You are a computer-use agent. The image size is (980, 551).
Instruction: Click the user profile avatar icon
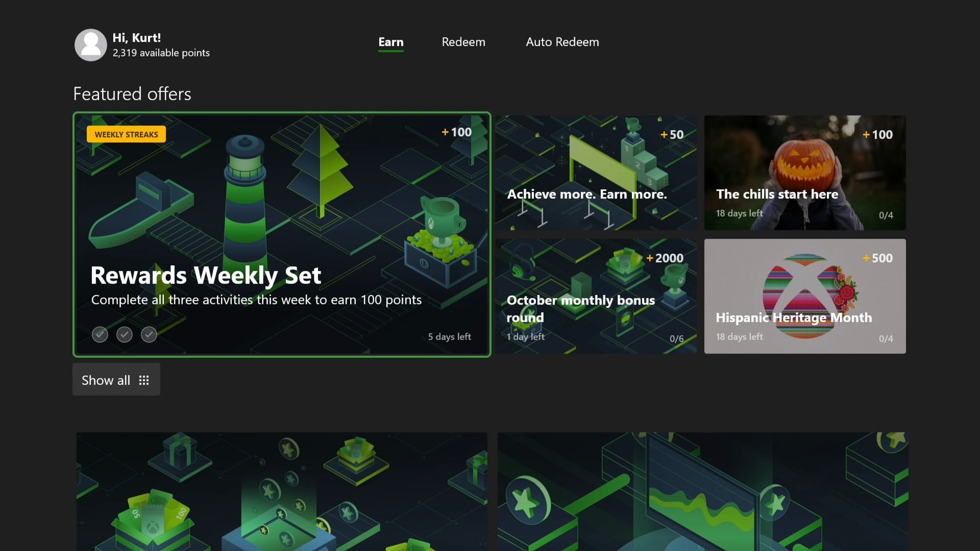pyautogui.click(x=89, y=44)
